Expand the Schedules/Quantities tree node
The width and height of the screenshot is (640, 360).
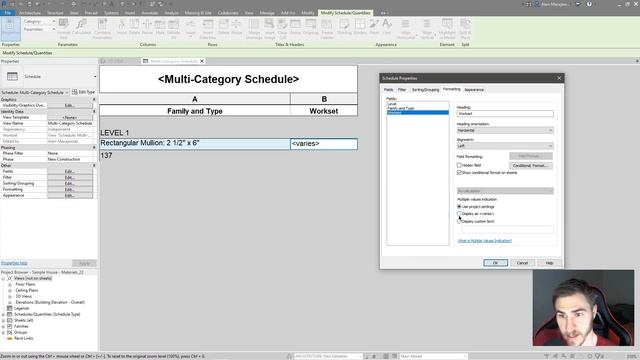[4, 315]
